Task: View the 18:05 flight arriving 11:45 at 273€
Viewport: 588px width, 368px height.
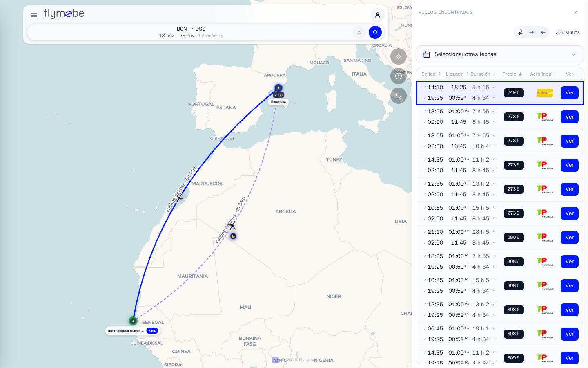Action: [x=570, y=117]
